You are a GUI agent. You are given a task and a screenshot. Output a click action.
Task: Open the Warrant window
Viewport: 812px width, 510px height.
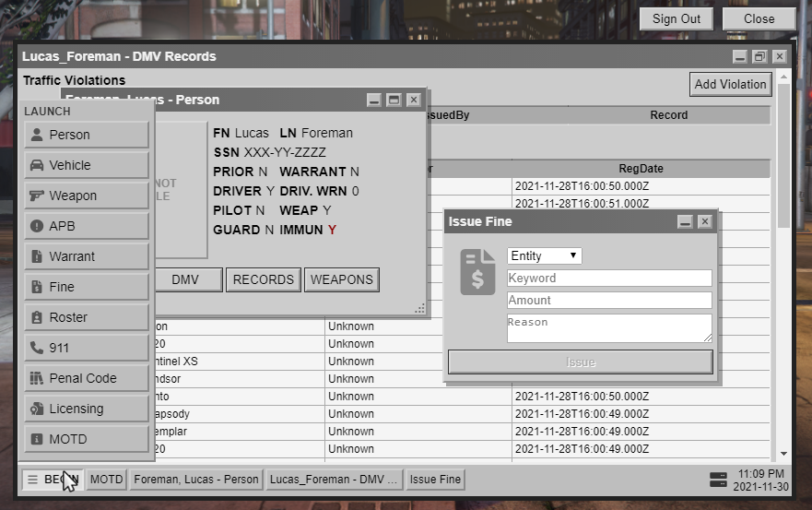87,256
